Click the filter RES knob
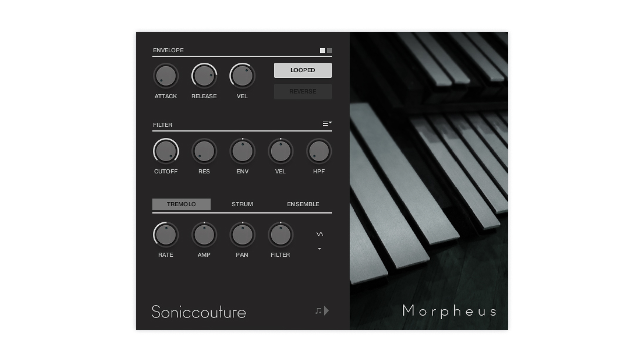 204,152
